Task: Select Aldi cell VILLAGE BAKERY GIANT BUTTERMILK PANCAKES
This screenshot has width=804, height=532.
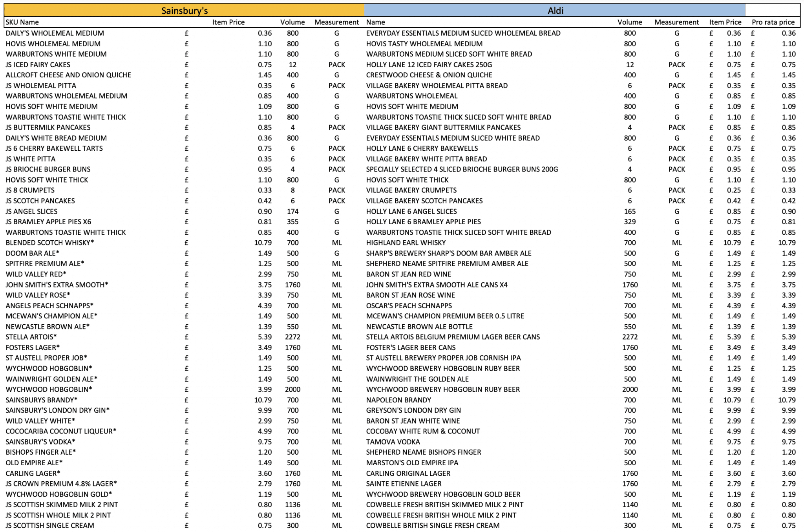Action: tap(443, 128)
